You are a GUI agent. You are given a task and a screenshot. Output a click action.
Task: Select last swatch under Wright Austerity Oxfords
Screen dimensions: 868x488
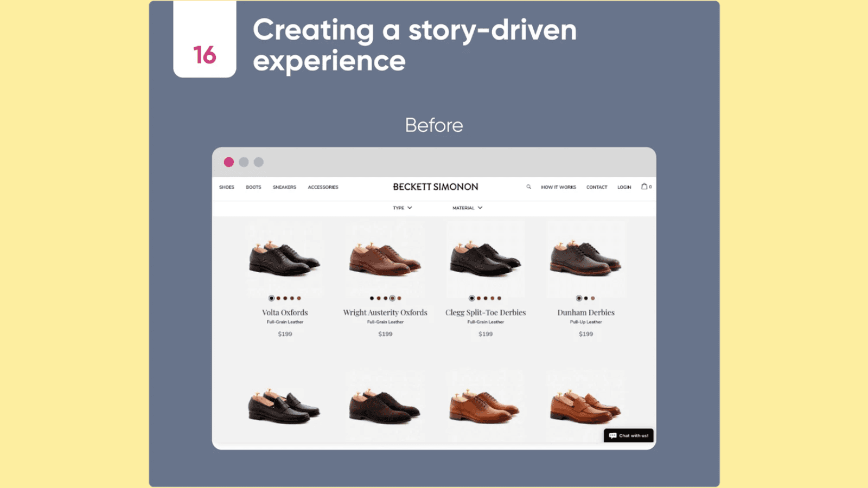(x=399, y=298)
